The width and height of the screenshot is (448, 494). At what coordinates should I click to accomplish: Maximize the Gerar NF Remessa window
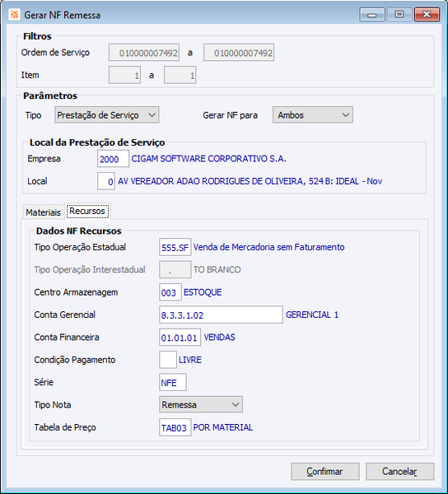pos(399,15)
